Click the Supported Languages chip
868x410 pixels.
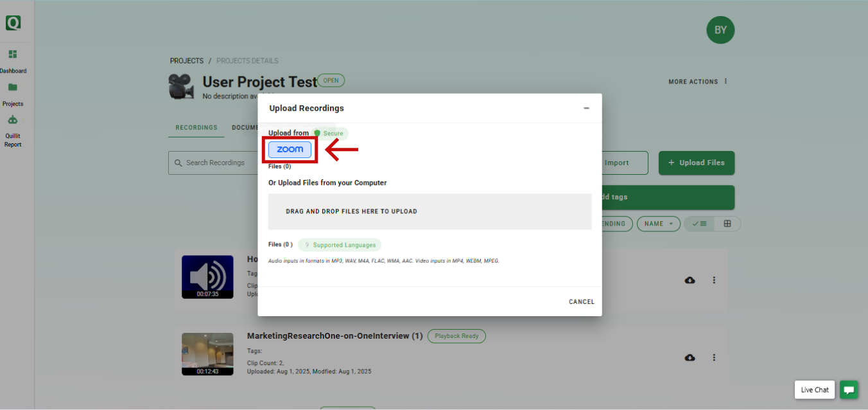[340, 245]
